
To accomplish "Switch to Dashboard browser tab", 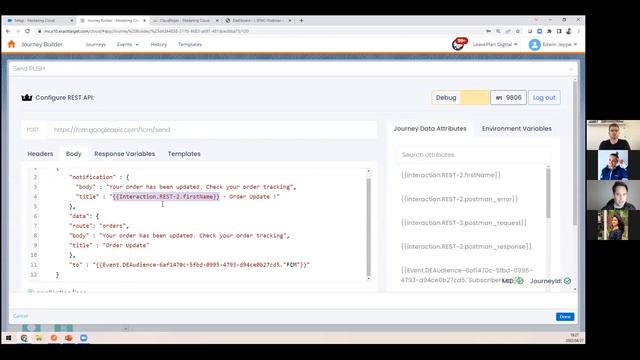I will 258,20.
